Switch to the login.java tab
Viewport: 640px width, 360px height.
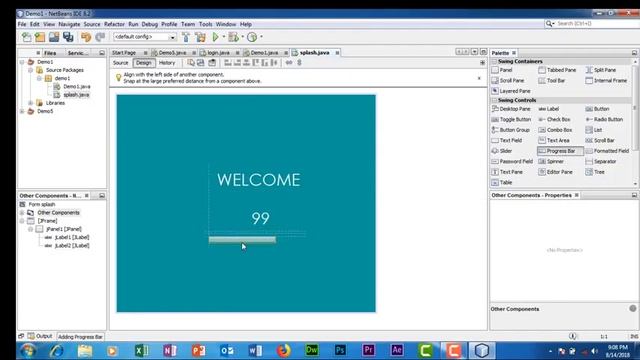(x=218, y=53)
